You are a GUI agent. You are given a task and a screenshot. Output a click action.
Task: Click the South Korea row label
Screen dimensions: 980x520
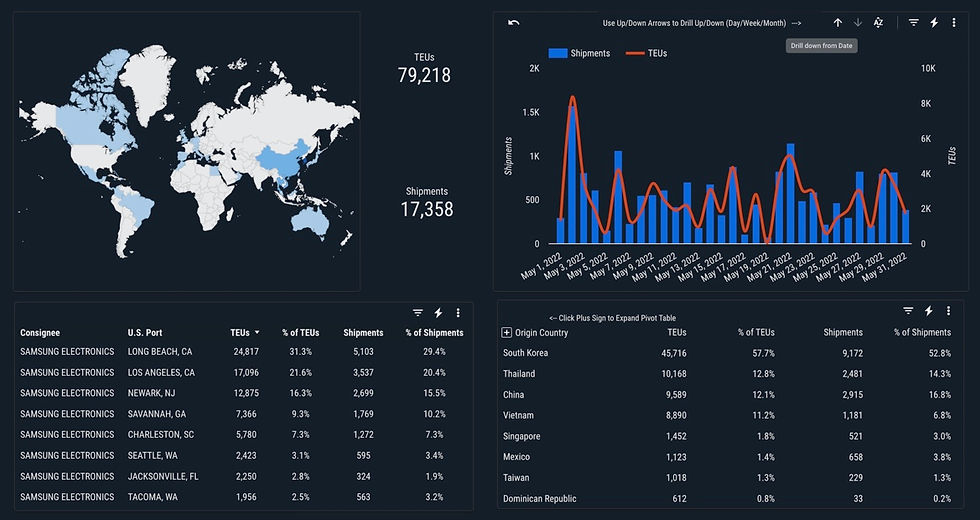[526, 353]
